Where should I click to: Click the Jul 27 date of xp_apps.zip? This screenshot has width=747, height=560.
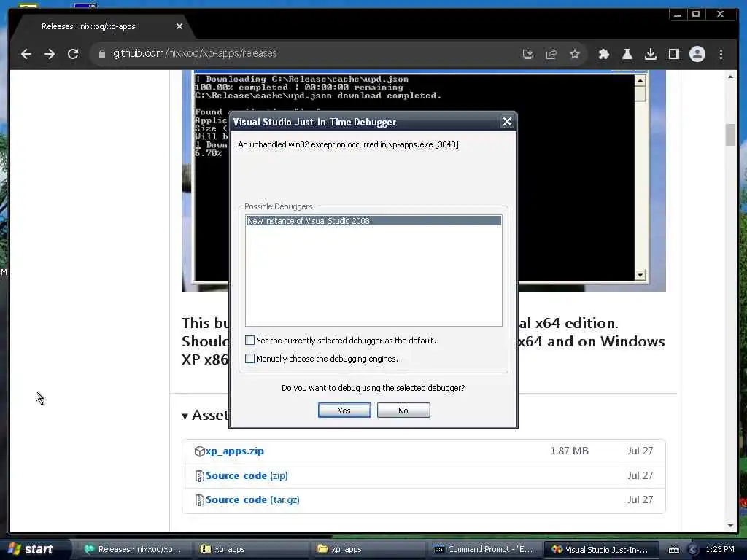point(640,451)
